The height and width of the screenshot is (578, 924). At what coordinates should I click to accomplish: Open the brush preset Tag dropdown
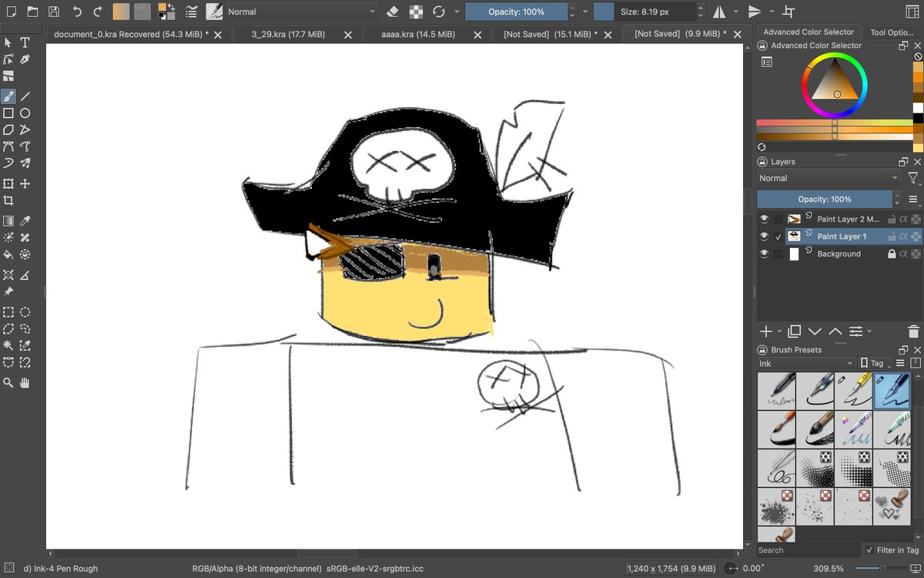pos(876,363)
